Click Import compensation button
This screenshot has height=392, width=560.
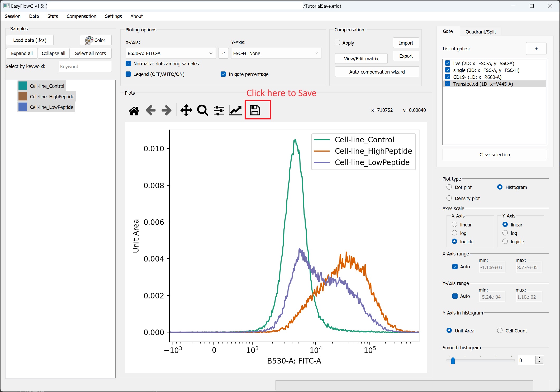(406, 43)
